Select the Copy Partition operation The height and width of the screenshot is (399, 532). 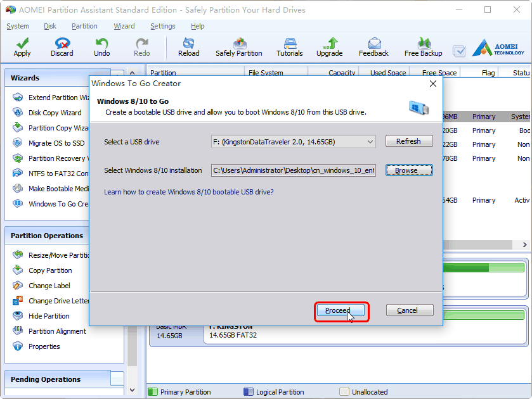[42, 270]
